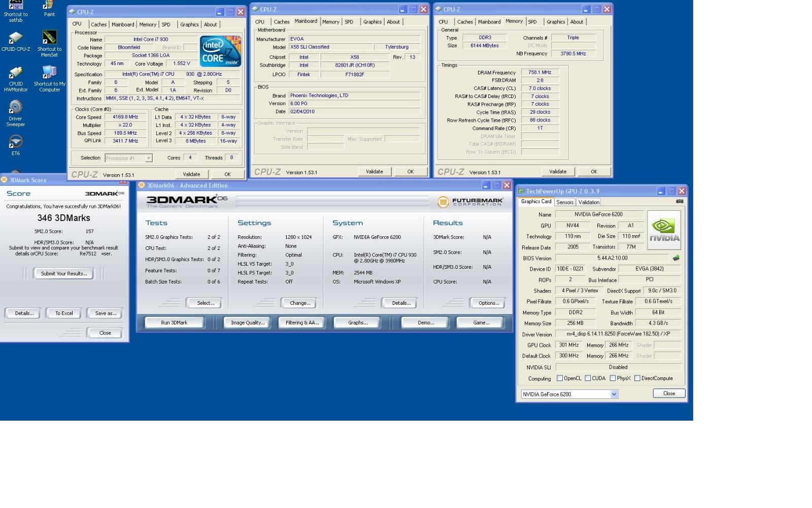Switch to Caches tab in the CPU-Z window showing the CPU tab
The width and height of the screenshot is (812, 508).
pos(98,24)
